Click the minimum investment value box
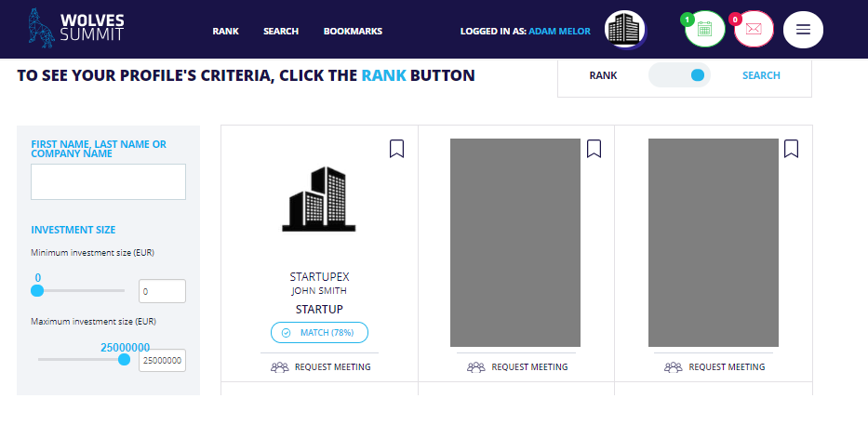Screen dimensions: 868x425 (162, 291)
